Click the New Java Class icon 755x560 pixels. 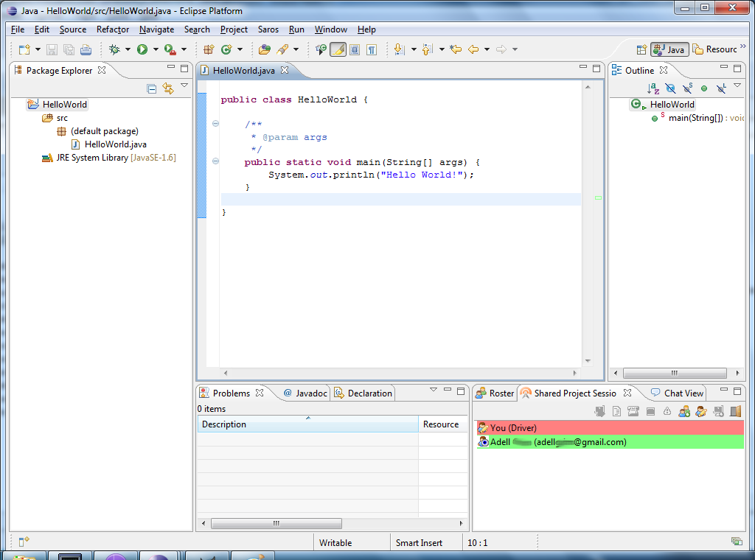pos(226,49)
